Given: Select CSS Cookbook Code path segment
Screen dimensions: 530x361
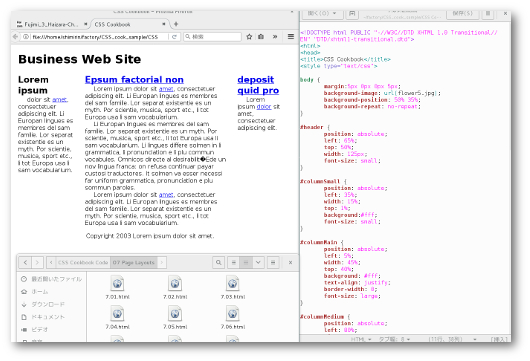Looking at the screenshot, I should pyautogui.click(x=83, y=262).
